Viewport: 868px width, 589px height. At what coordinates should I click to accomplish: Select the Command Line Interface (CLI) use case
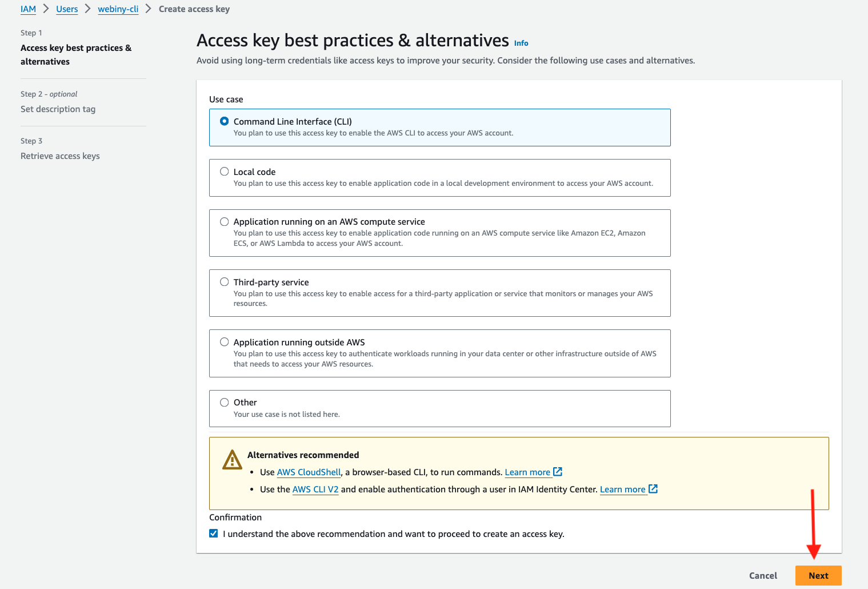(x=224, y=121)
